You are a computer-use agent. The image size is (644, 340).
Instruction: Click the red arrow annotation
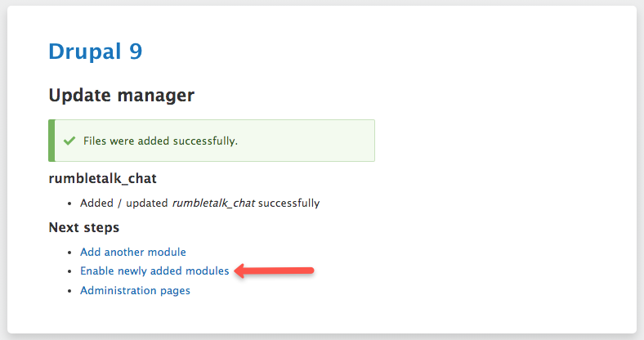(276, 271)
